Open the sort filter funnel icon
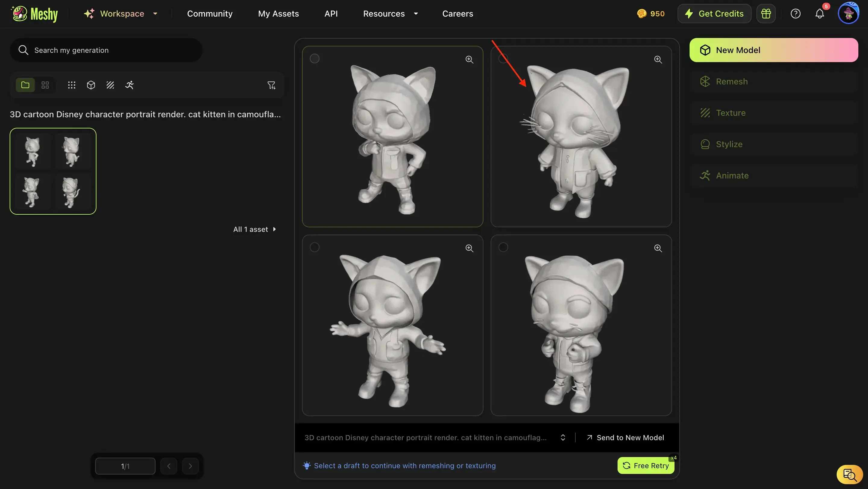Viewport: 868px width, 489px height. pos(271,85)
